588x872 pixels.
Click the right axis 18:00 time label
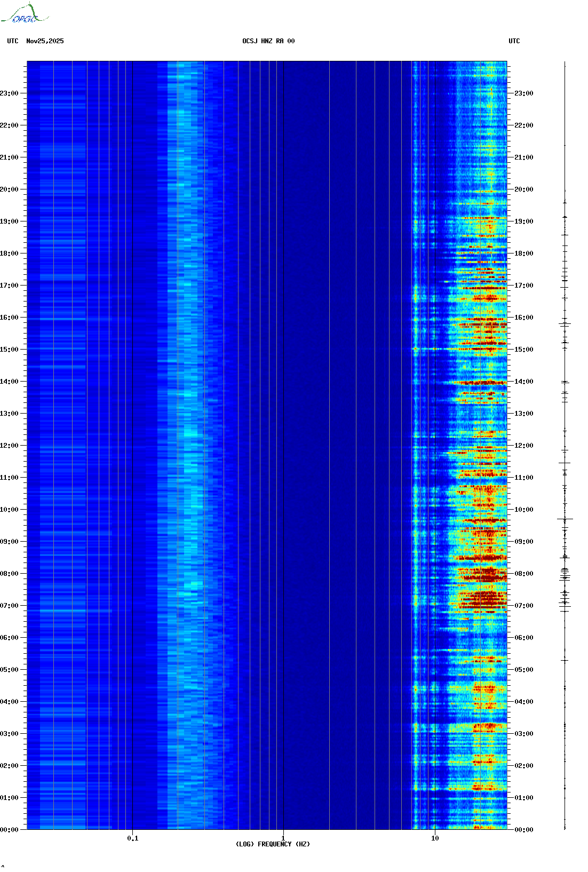(x=524, y=253)
